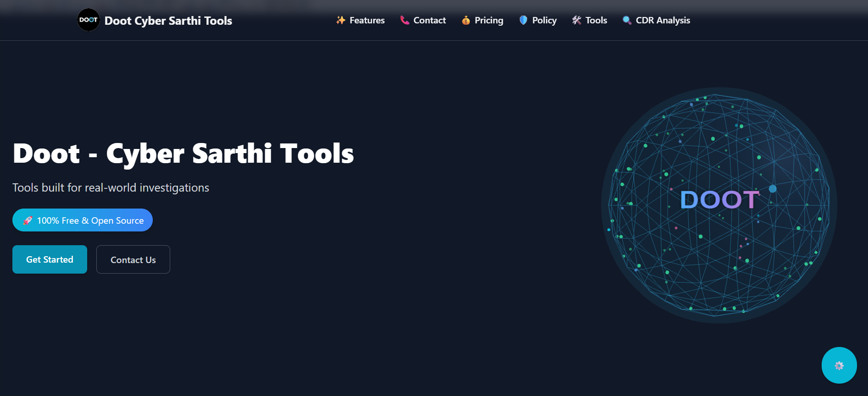Click the rocket icon in the badge
The height and width of the screenshot is (396, 868).
pyautogui.click(x=28, y=220)
